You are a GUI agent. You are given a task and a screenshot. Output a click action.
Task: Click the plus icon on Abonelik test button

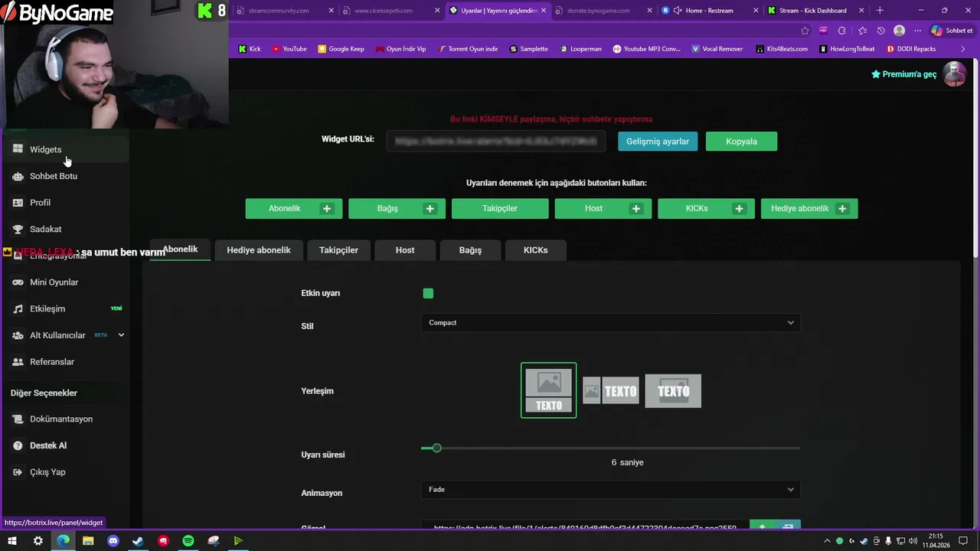[327, 208]
